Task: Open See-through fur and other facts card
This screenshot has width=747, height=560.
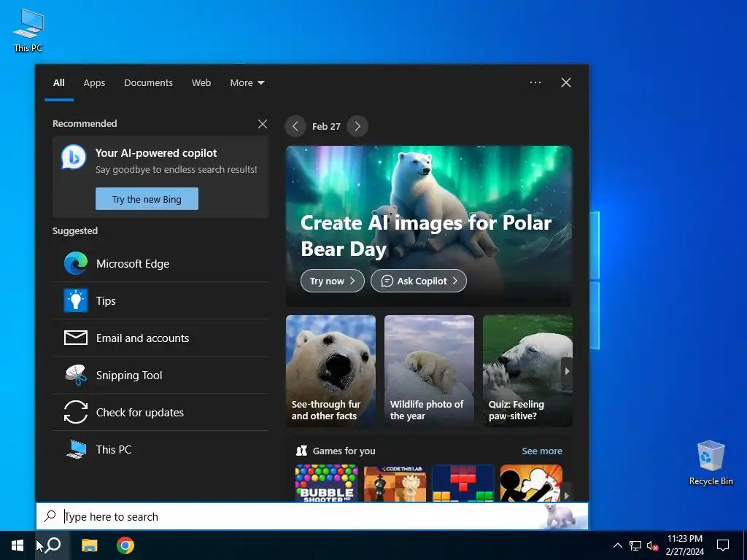Action: pos(330,370)
